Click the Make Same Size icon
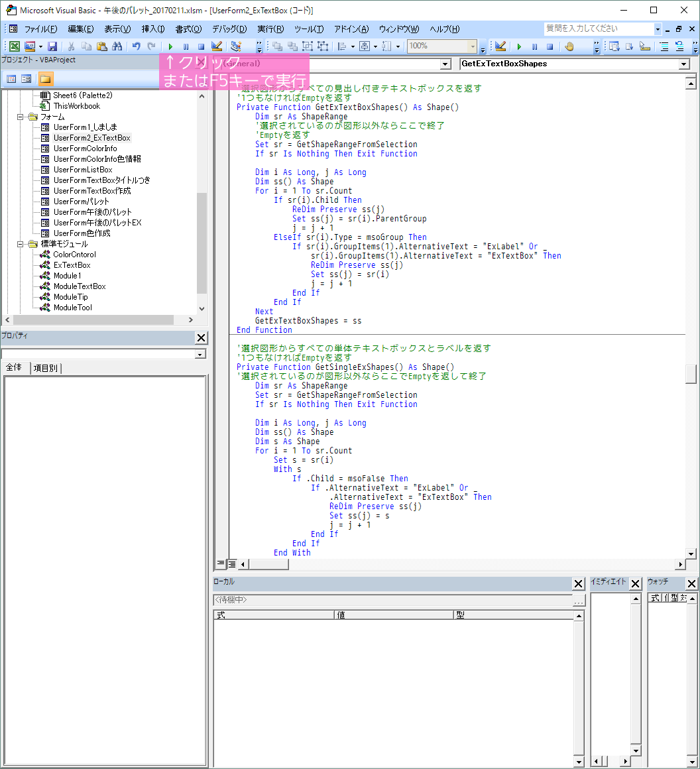This screenshot has width=700, height=769. 386,46
